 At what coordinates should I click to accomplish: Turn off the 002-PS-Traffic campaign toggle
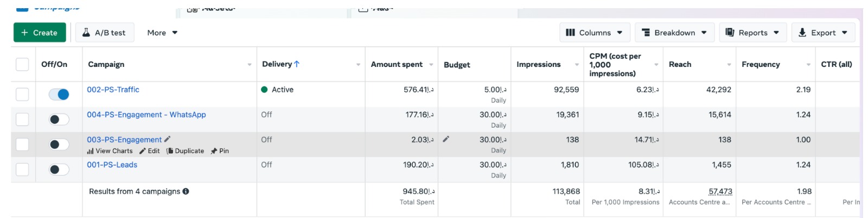pyautogui.click(x=59, y=95)
